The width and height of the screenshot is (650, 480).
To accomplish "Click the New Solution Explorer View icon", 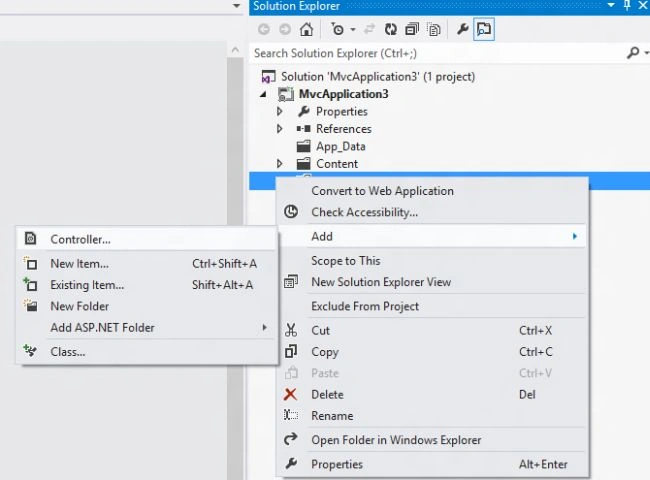I will [291, 282].
